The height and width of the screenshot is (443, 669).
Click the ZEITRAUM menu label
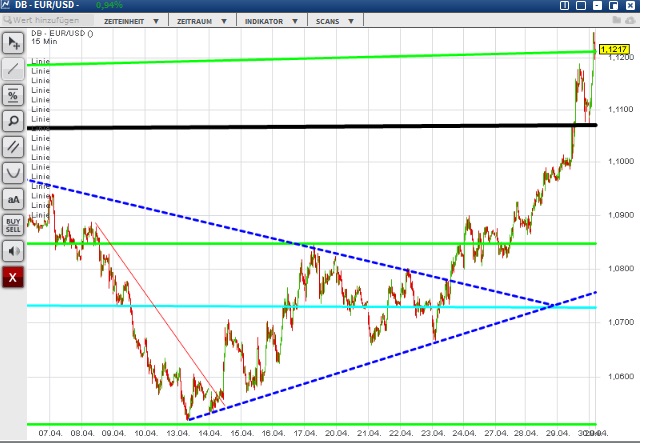tap(195, 21)
